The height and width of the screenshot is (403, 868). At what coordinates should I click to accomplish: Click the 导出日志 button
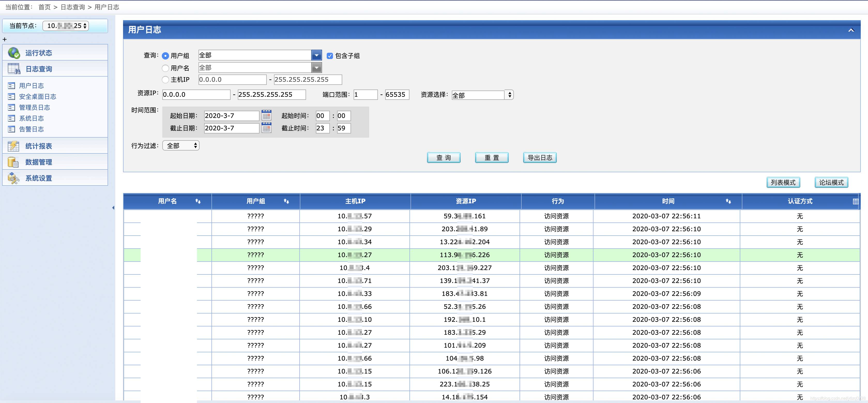click(x=540, y=158)
